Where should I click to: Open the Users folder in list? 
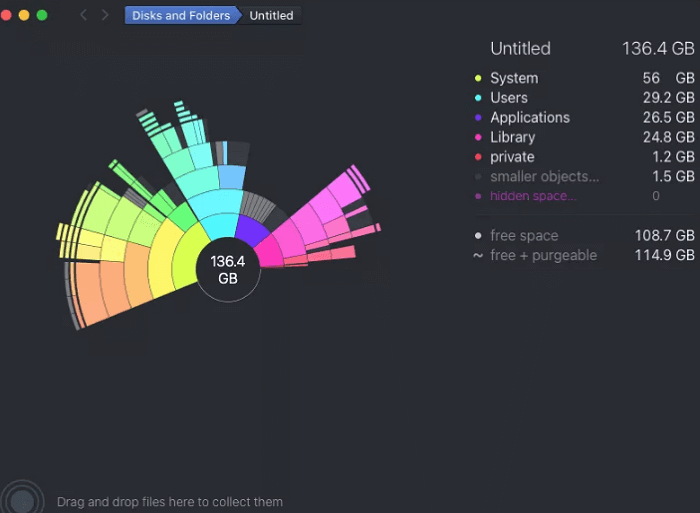pyautogui.click(x=509, y=98)
